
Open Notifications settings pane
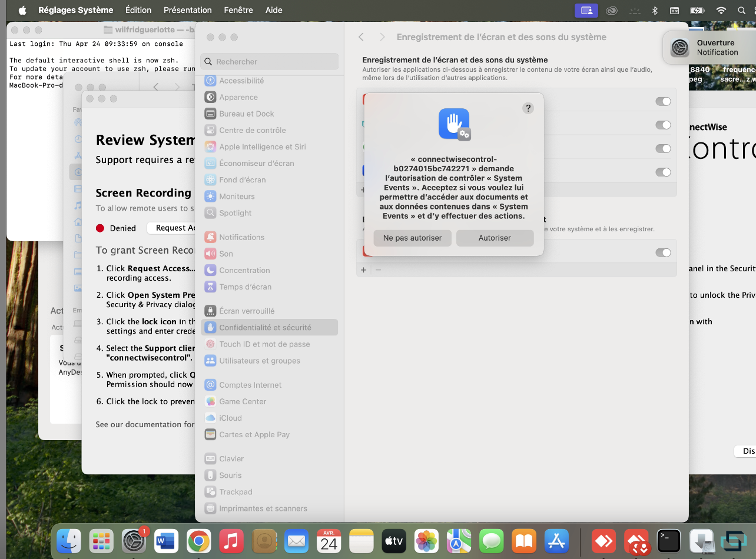click(241, 237)
